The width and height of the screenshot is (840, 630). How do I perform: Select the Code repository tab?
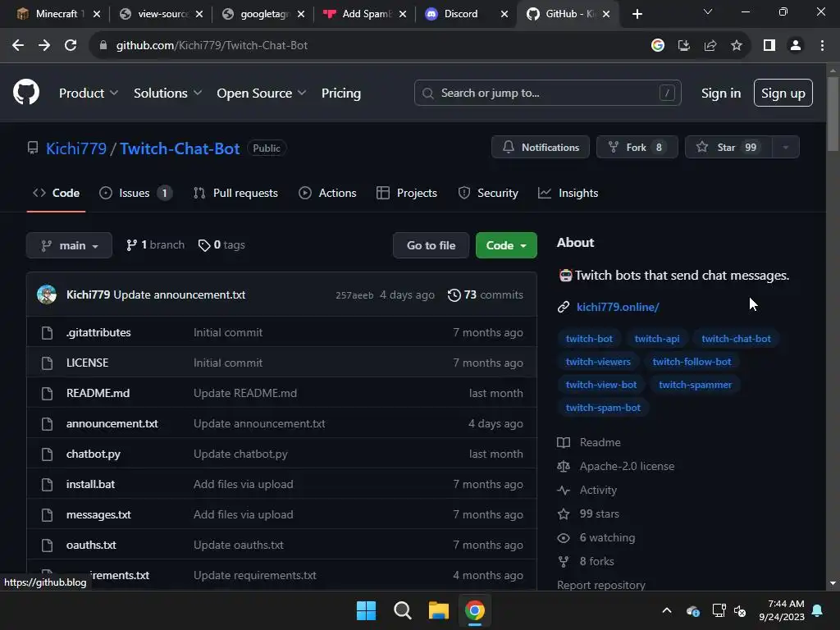click(x=57, y=193)
